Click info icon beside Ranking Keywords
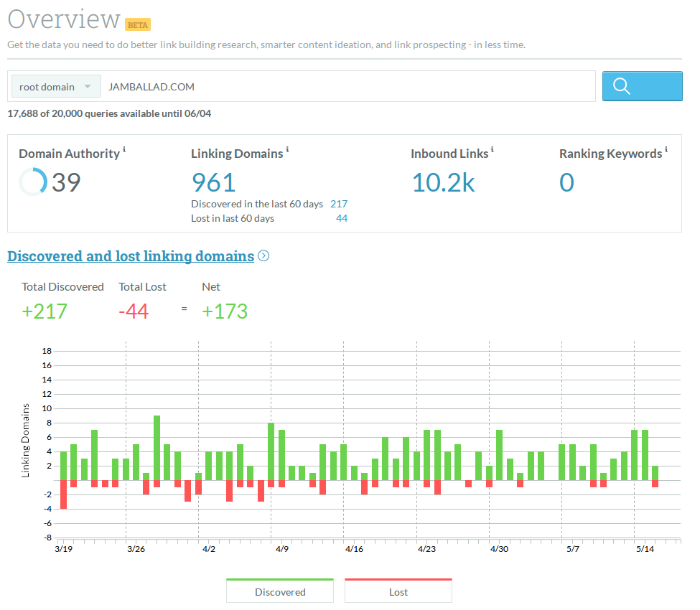 [666, 150]
